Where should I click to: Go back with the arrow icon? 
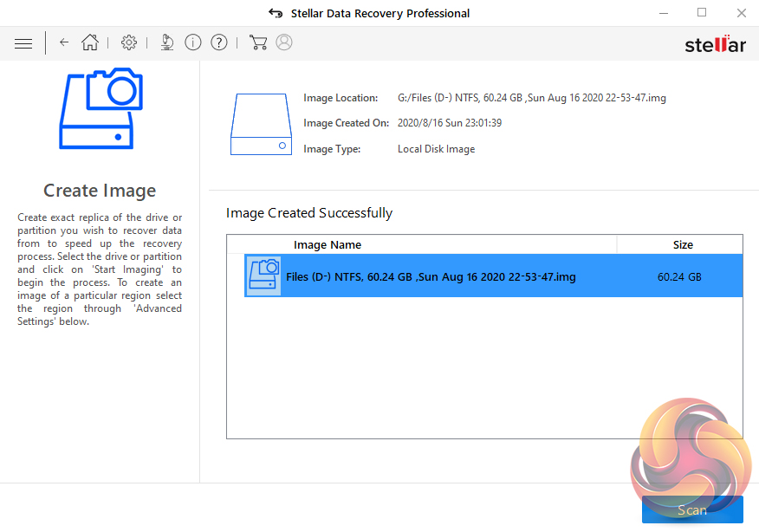(x=64, y=42)
